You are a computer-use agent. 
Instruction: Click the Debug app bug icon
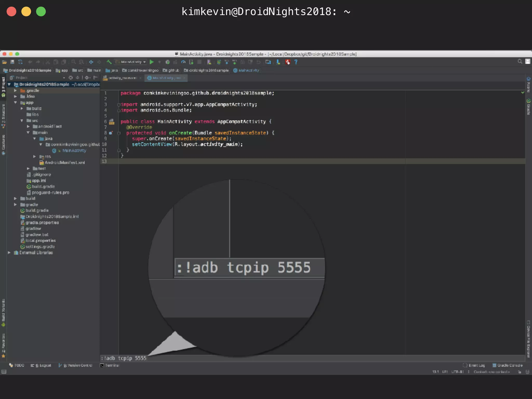(168, 62)
